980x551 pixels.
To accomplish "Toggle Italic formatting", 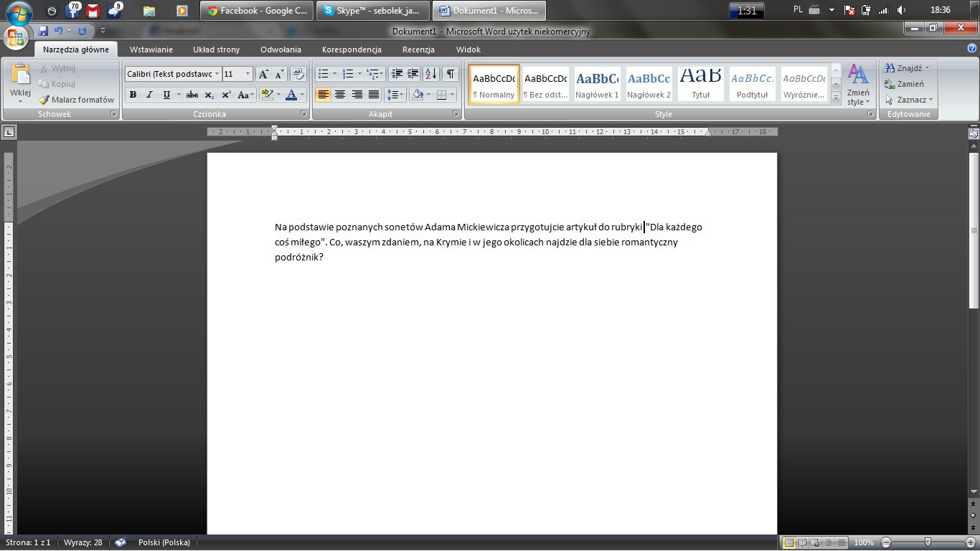I will [x=149, y=95].
